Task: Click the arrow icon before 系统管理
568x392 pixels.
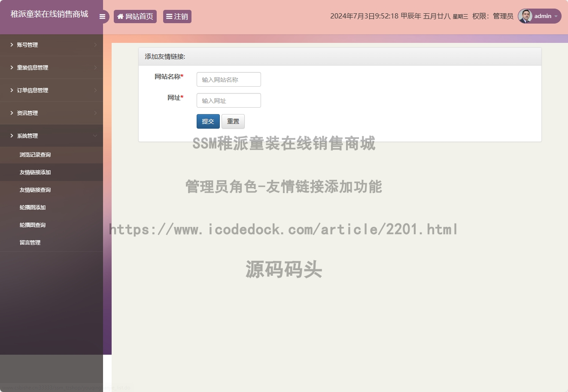Action: tap(12, 136)
